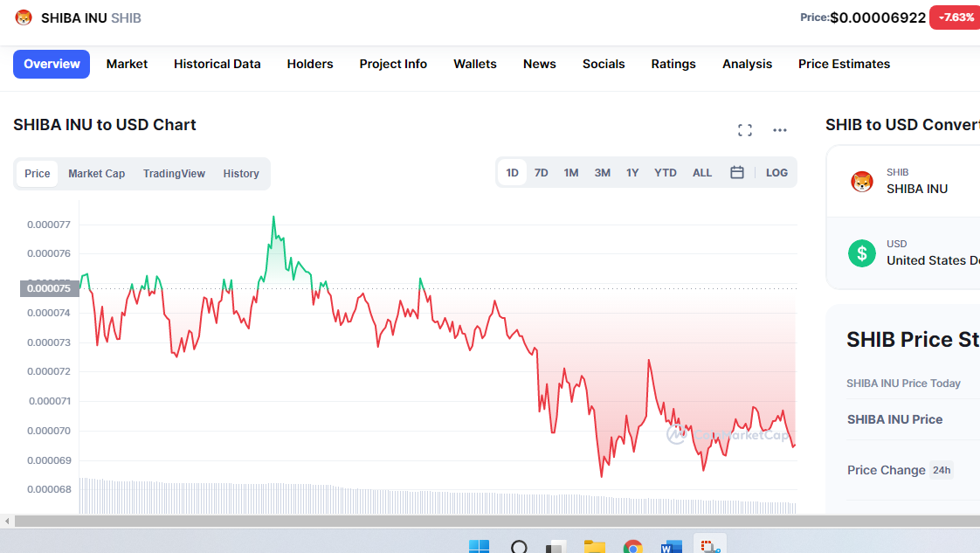Screen dimensions: 980x553
Task: Open File Explorer from taskbar
Action: [594, 547]
